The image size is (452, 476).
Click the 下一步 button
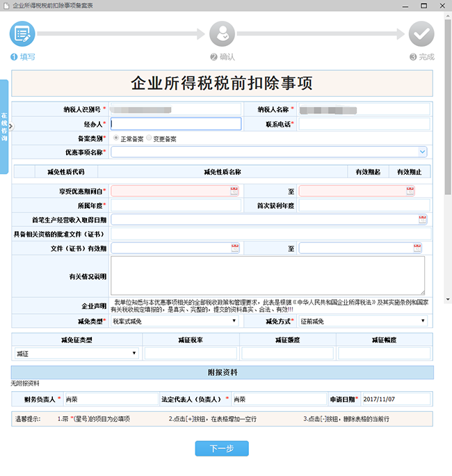pos(222,449)
